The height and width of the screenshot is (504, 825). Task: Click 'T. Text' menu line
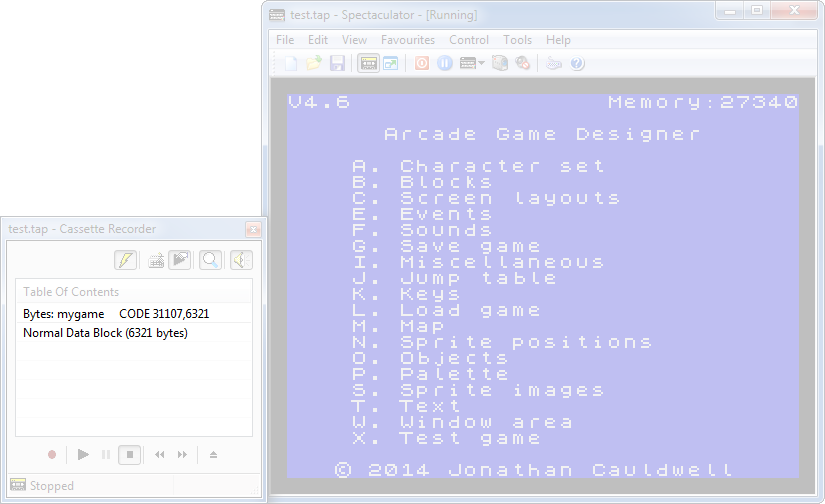coord(406,406)
